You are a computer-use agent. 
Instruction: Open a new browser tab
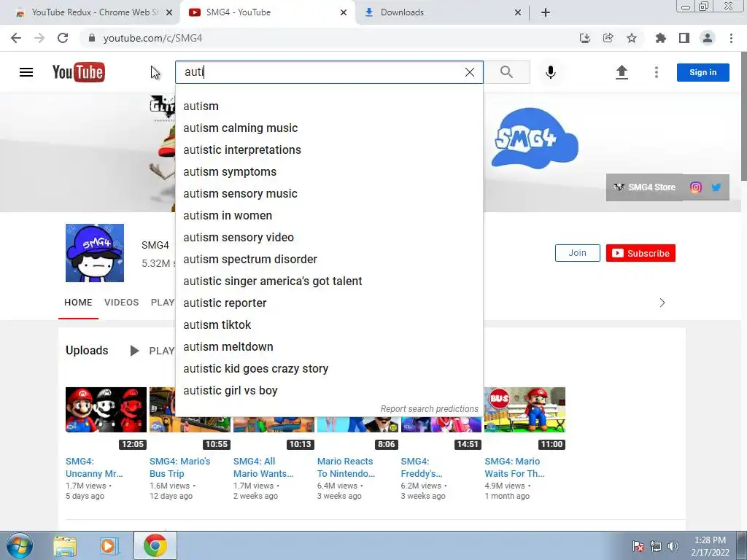(546, 12)
